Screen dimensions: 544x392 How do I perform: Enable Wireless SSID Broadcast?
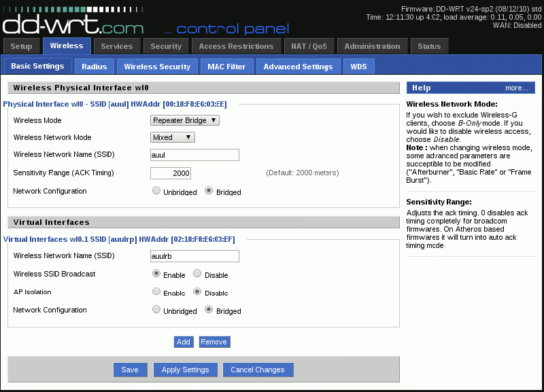pyautogui.click(x=156, y=274)
